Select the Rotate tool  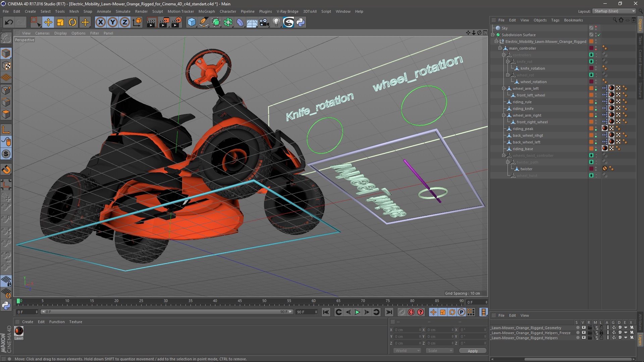point(72,22)
